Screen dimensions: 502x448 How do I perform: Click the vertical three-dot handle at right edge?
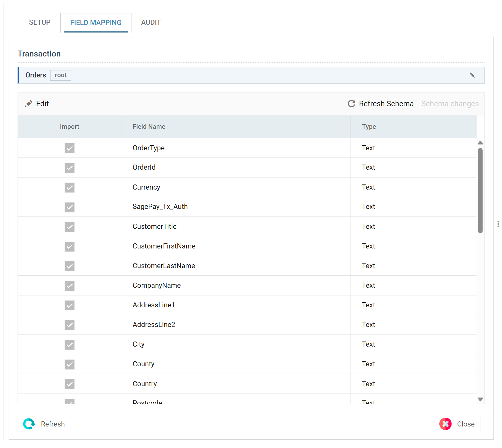pos(498,224)
